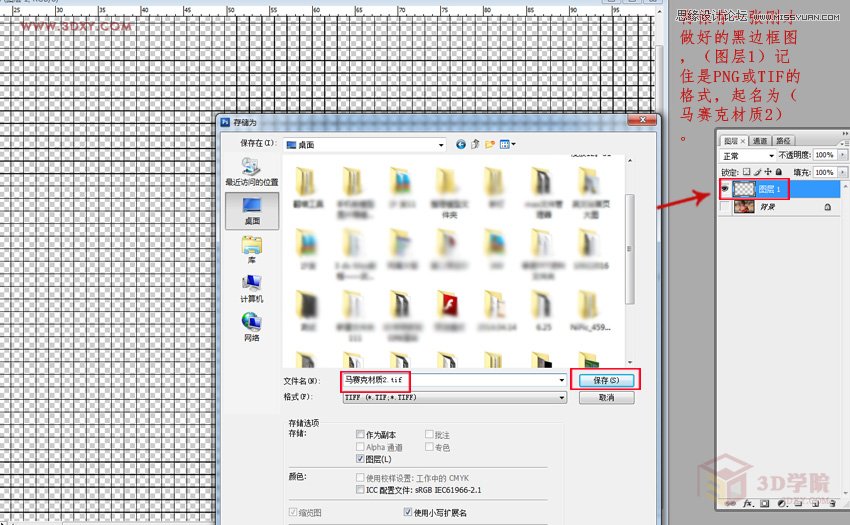The image size is (850, 525).
Task: Expand the 文件名 dropdown arrow
Action: [x=562, y=380]
